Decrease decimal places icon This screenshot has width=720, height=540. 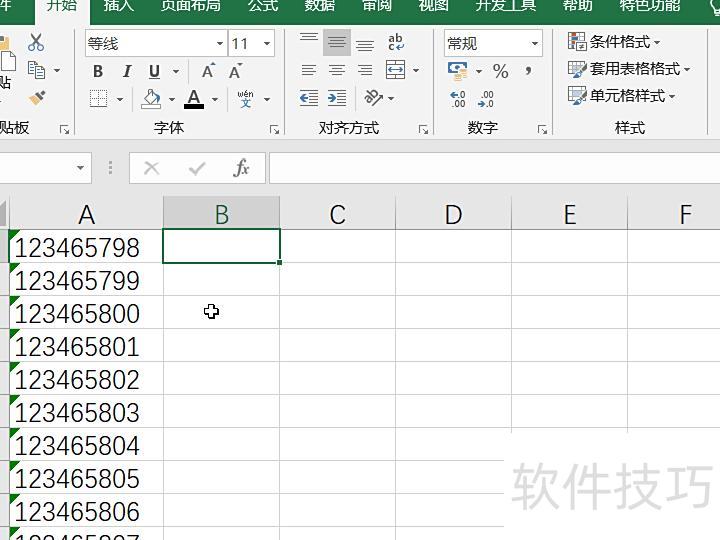click(486, 99)
